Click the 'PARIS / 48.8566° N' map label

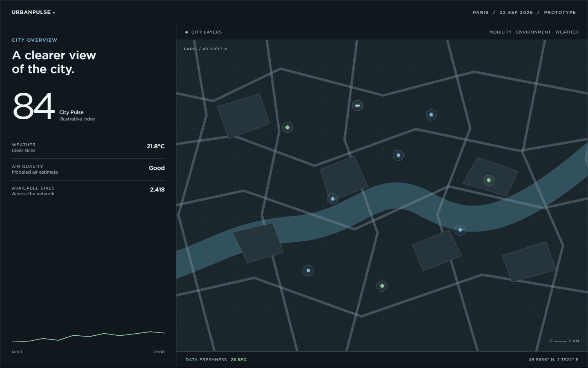pos(205,49)
